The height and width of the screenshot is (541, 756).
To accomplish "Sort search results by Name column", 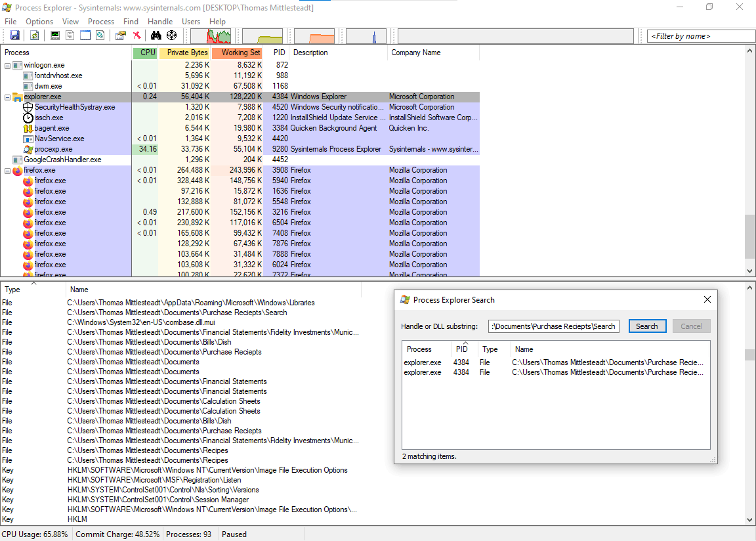I will coord(610,349).
